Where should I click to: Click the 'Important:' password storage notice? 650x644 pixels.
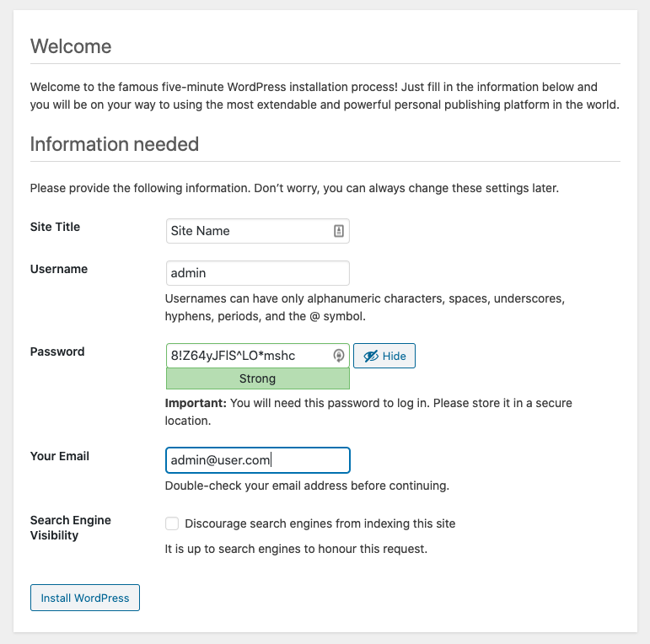click(x=368, y=411)
